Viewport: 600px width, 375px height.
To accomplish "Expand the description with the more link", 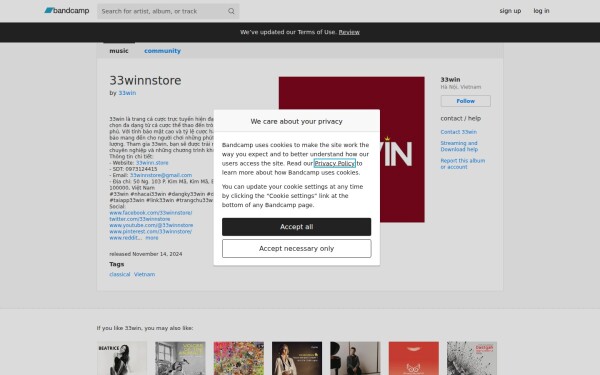I will pos(152,238).
